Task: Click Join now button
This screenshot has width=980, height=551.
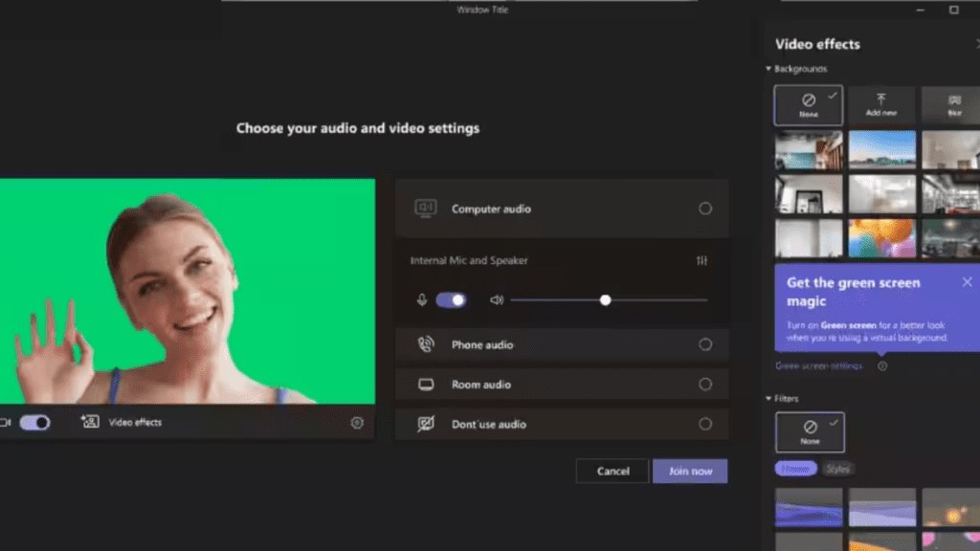Action: click(690, 471)
